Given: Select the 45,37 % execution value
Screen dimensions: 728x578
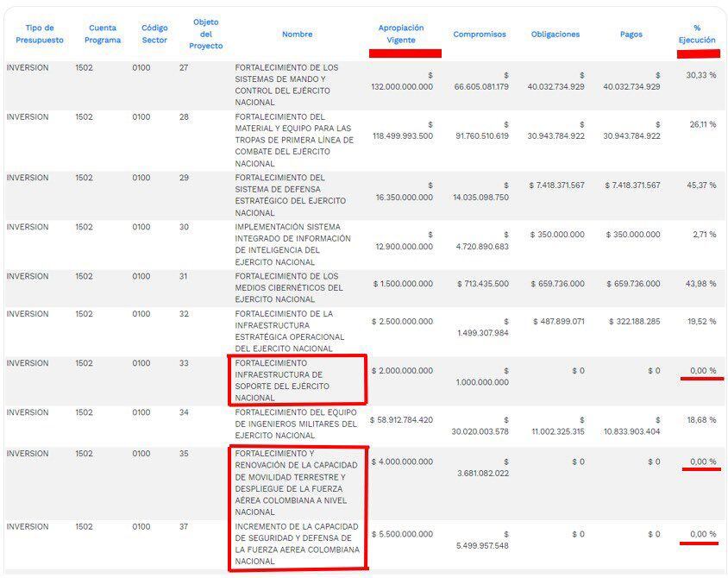Looking at the screenshot, I should pyautogui.click(x=700, y=185).
